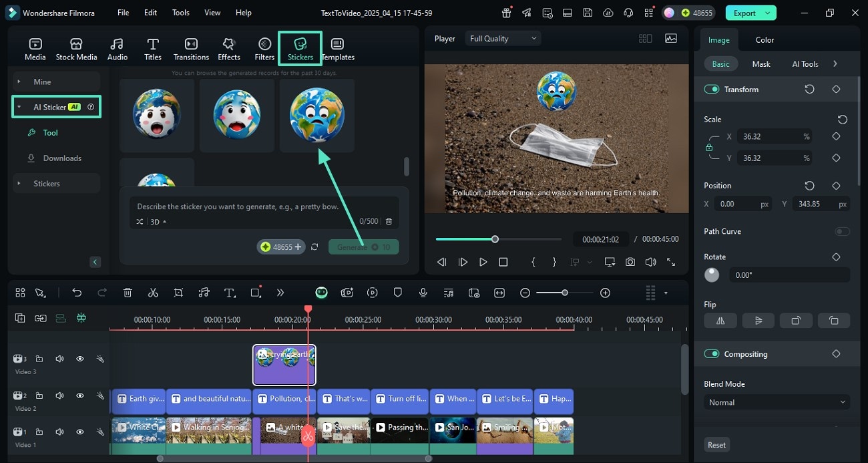Screen dimensions: 868x463
Task: Click the flip horizontal icon
Action: [x=720, y=321]
